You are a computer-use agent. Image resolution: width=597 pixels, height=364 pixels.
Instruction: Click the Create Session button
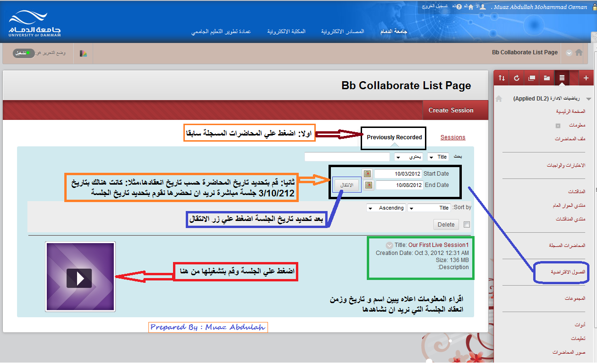tap(451, 110)
